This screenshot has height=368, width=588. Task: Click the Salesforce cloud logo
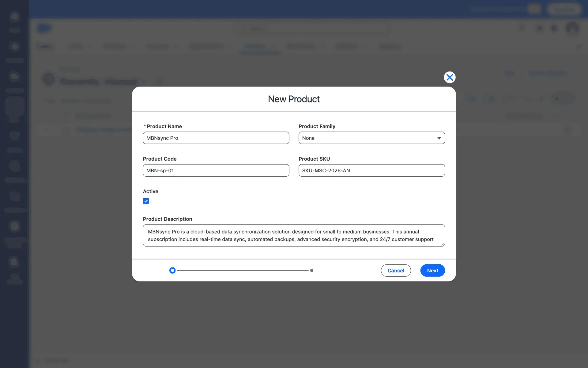tap(44, 29)
